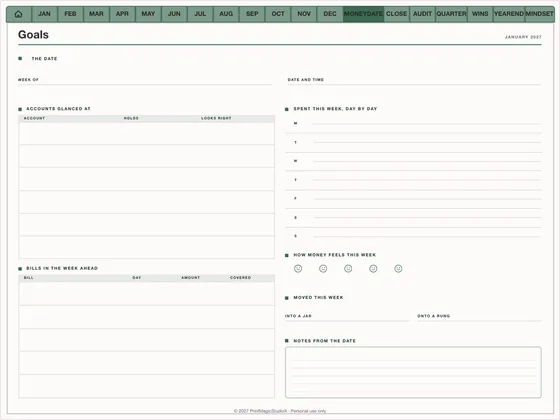Select the third mood face icon
This screenshot has height=420, width=560.
point(348,269)
